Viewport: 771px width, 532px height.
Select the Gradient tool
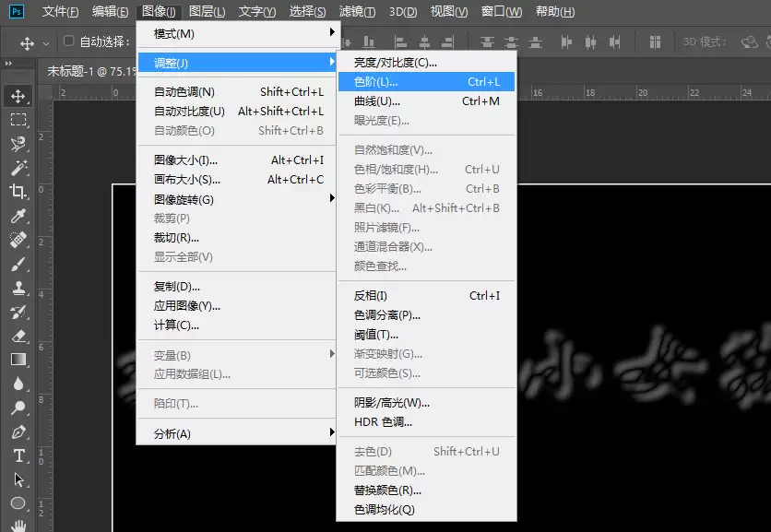18,360
